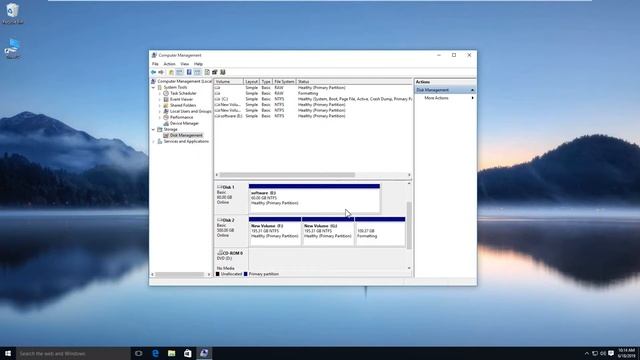Viewport: 640px width, 360px height.
Task: Open the Windows Start menu
Action: coord(8,353)
